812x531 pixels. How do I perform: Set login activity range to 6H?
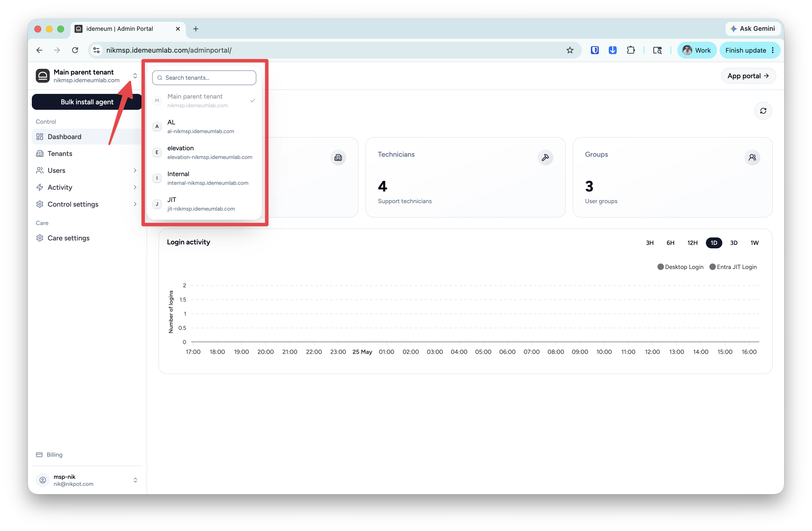[x=670, y=243]
